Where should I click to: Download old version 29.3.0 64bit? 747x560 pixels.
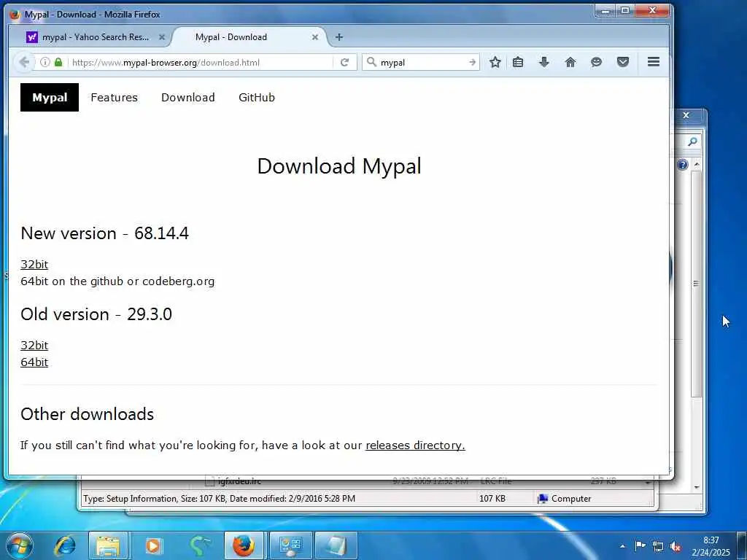pos(34,362)
